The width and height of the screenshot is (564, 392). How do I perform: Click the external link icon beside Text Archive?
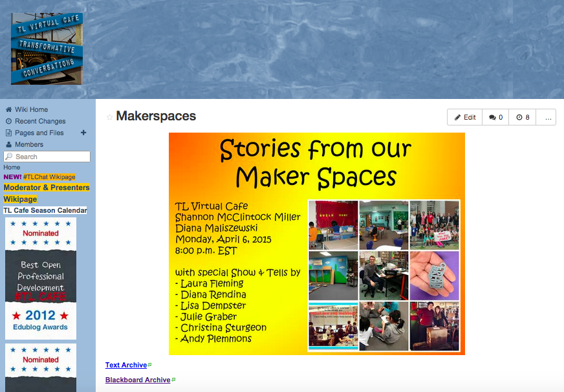pos(149,365)
